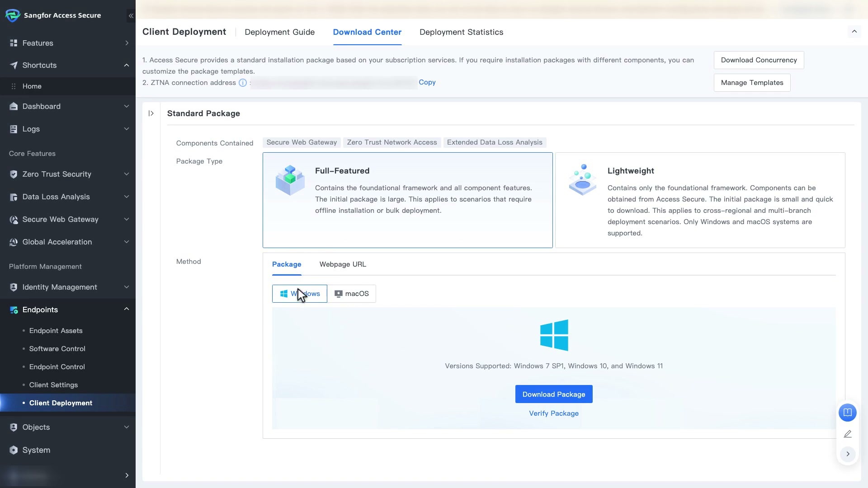Click the Objects icon in the sidebar
Viewport: 868px width, 488px height.
tap(14, 427)
